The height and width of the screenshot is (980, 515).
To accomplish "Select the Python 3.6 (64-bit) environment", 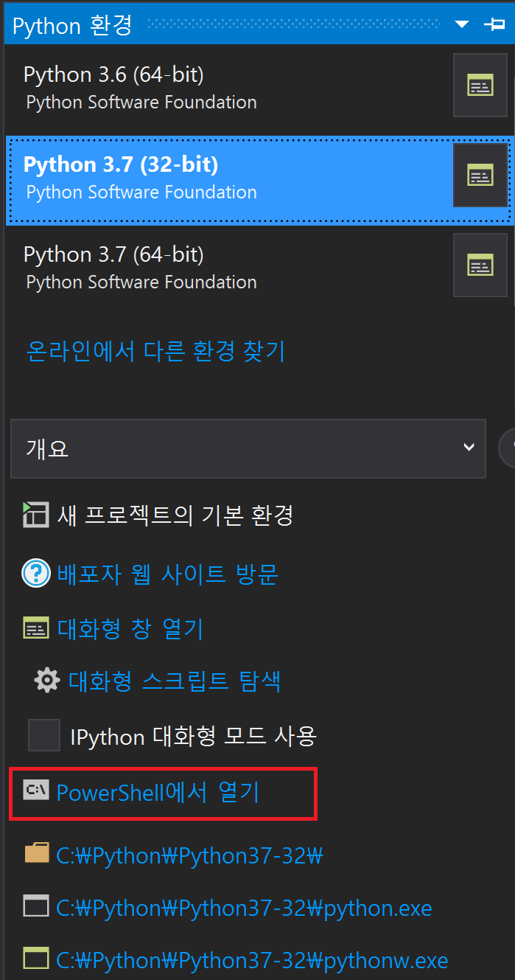I will pyautogui.click(x=141, y=85).
